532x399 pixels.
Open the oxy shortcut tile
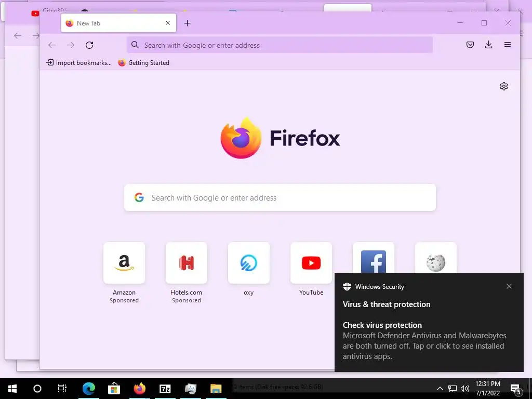(249, 263)
